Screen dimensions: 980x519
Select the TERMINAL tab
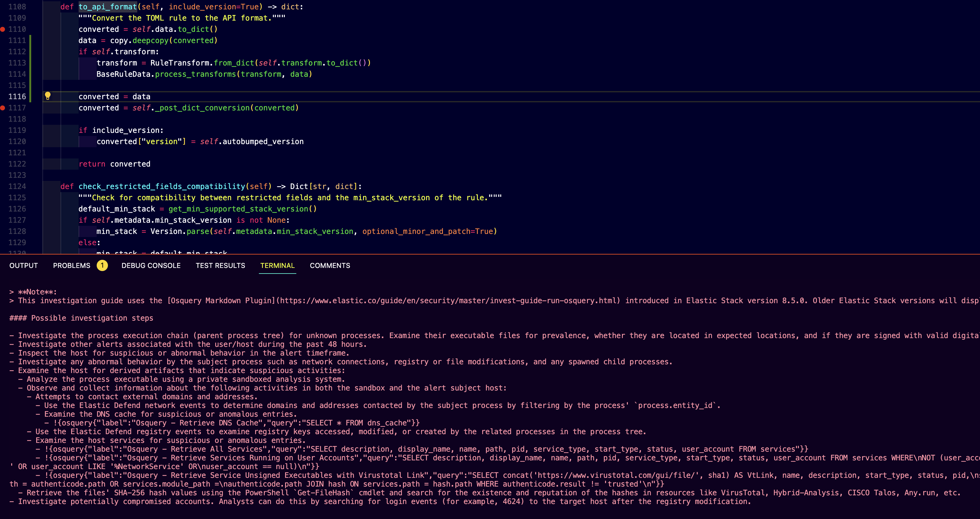coord(277,266)
